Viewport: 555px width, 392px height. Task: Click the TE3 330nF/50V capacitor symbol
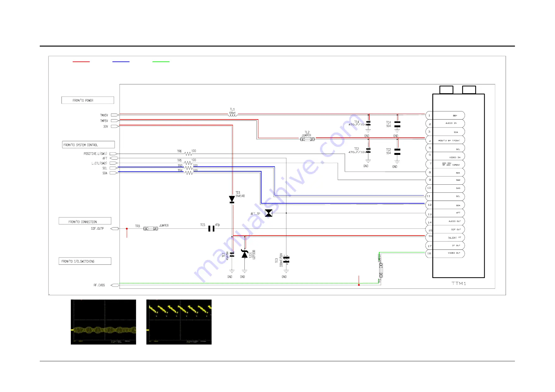tap(286, 259)
